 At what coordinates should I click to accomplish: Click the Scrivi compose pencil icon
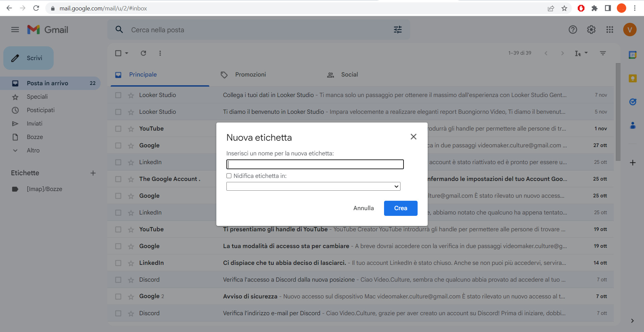pos(15,58)
